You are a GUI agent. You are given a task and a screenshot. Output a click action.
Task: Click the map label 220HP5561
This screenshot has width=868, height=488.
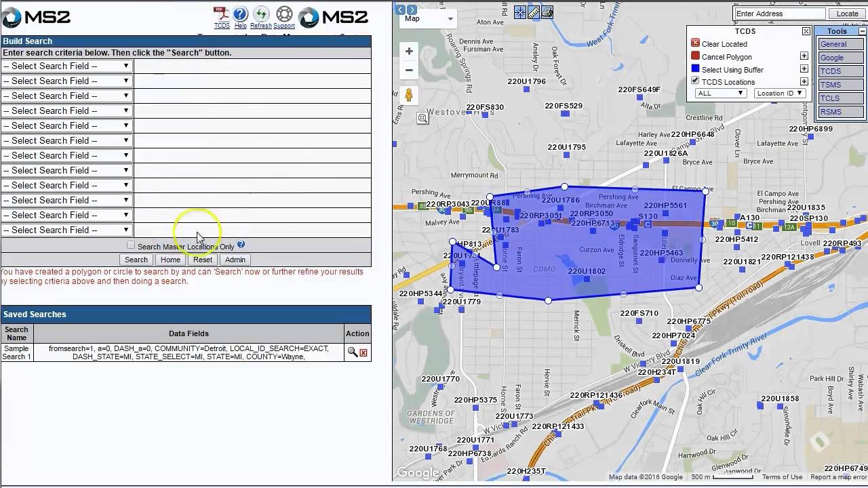pos(665,205)
